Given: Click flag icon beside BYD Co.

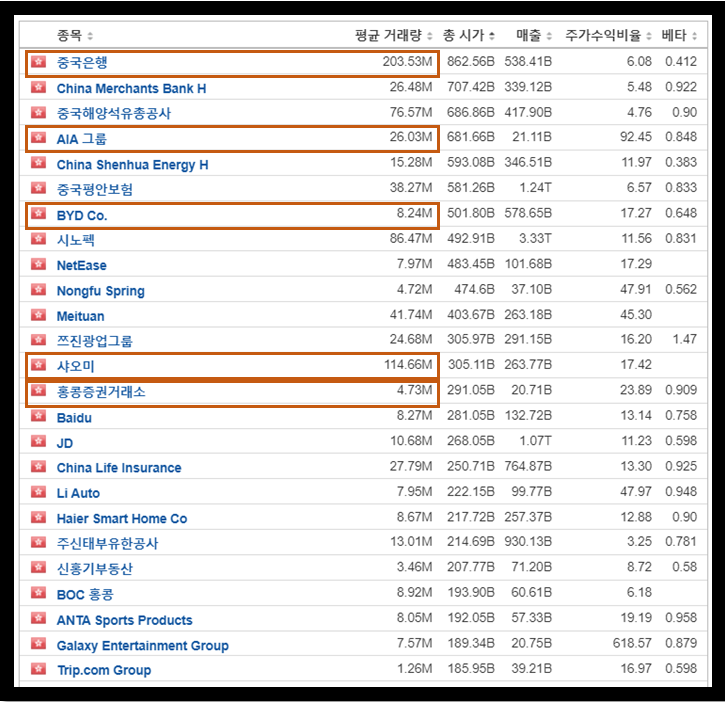Looking at the screenshot, I should pos(38,213).
